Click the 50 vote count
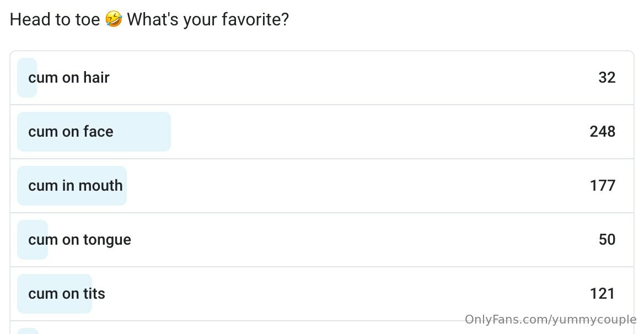Viewport: 644px width, 334px height. [x=607, y=240]
